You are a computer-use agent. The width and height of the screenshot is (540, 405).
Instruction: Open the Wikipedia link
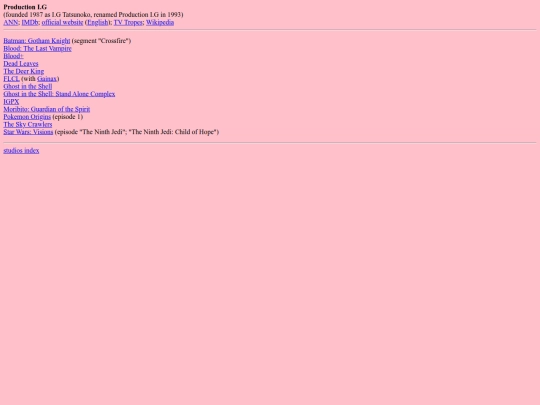(160, 22)
